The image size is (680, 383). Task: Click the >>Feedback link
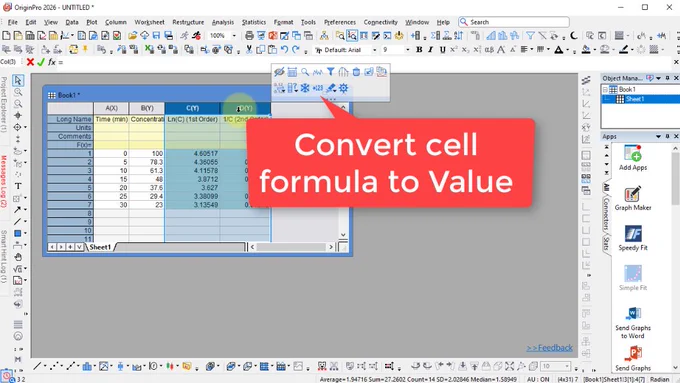pos(549,348)
